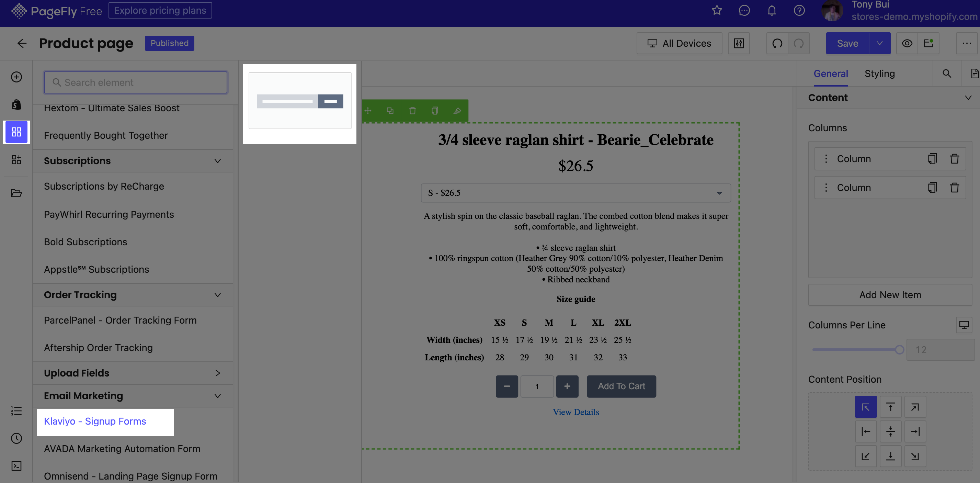The width and height of the screenshot is (980, 483).
Task: Click the undo arrow icon
Action: click(x=777, y=43)
